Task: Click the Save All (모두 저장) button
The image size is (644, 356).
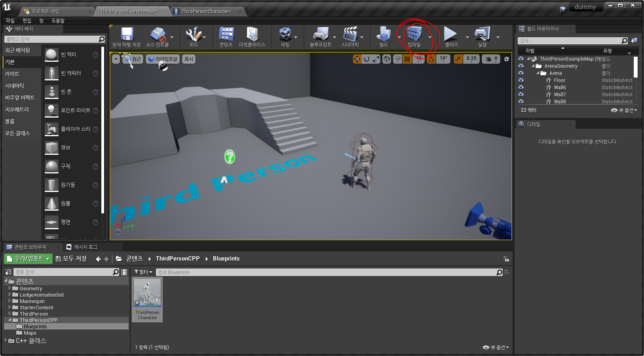Action: (x=71, y=259)
